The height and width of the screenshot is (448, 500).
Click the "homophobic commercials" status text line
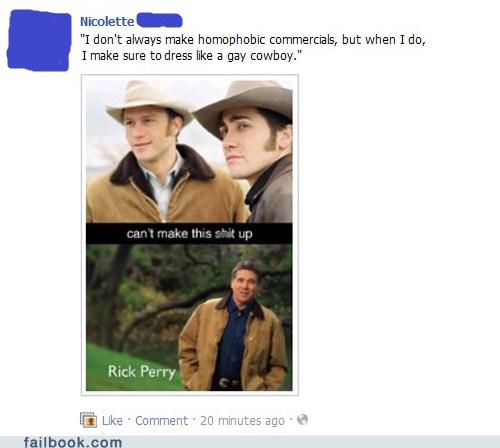[253, 40]
